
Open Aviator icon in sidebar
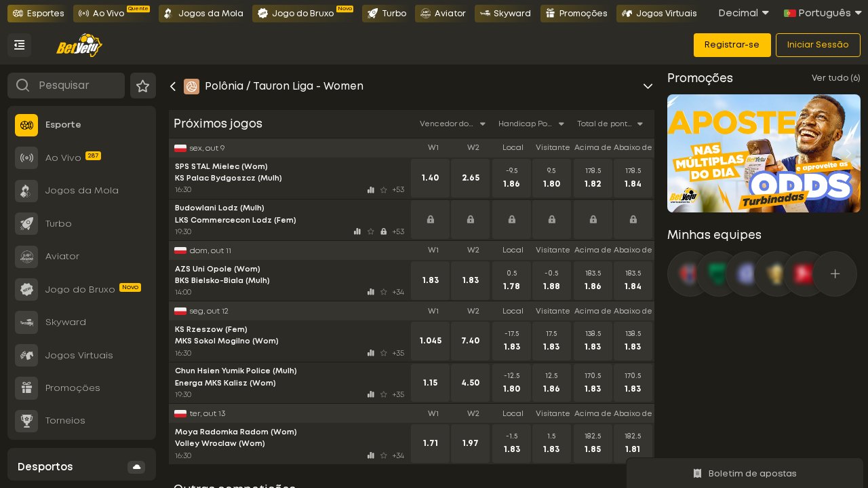point(26,257)
